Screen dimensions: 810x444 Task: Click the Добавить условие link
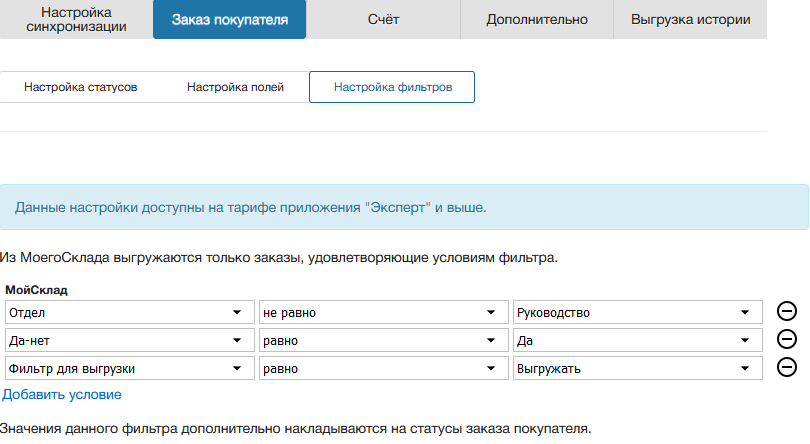coord(62,395)
